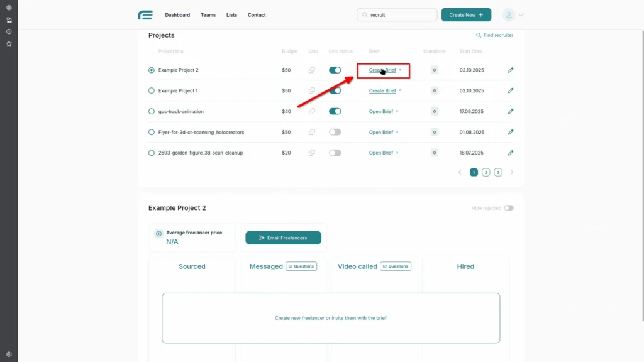Click the copy link icon for gps-track-animation

(311, 111)
